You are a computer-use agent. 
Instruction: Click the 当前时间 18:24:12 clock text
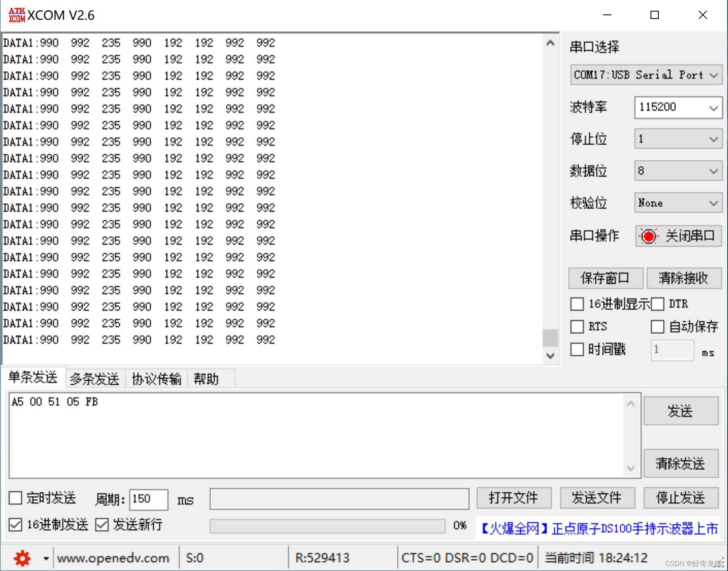coord(596,558)
